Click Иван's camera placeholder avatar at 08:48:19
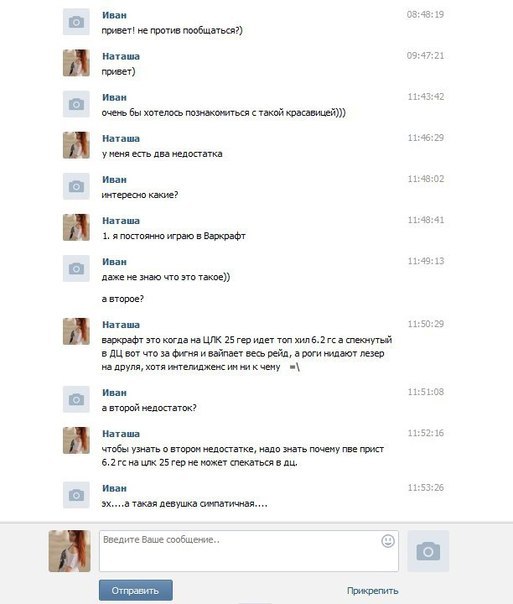This screenshot has height=604, width=513. click(76, 22)
